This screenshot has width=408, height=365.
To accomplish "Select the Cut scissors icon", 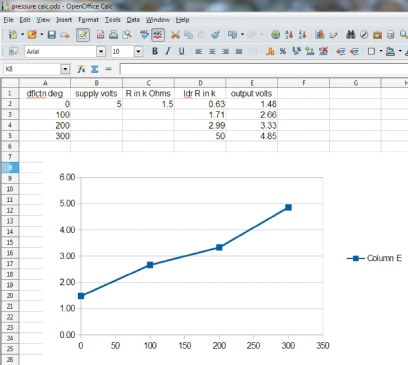I will [175, 34].
